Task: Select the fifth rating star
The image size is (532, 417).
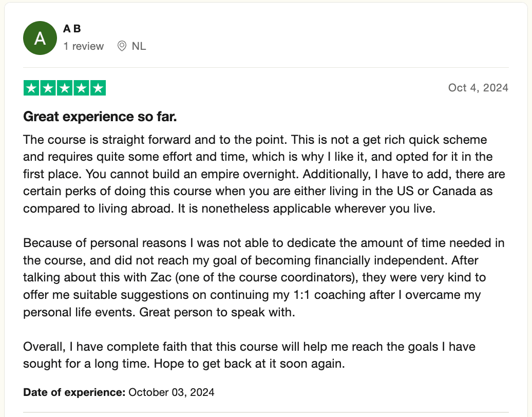Action: point(98,88)
